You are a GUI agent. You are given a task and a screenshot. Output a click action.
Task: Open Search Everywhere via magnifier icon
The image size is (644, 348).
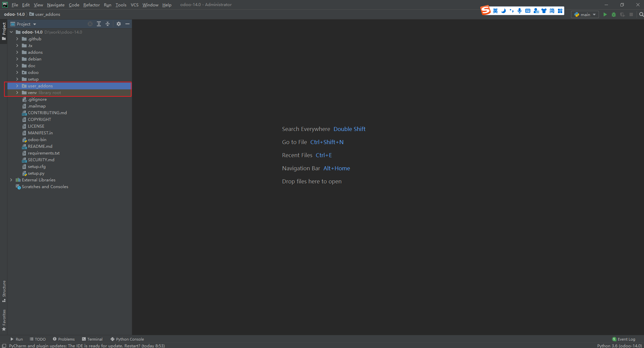coord(641,14)
